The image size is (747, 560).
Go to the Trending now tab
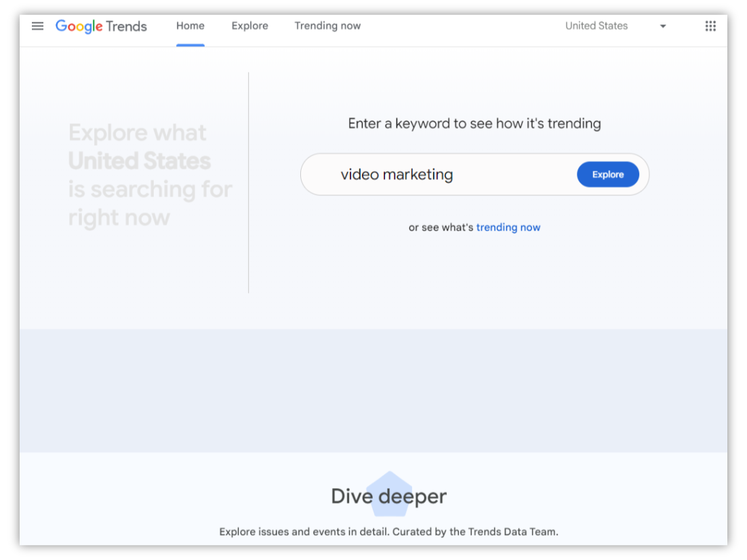click(327, 26)
